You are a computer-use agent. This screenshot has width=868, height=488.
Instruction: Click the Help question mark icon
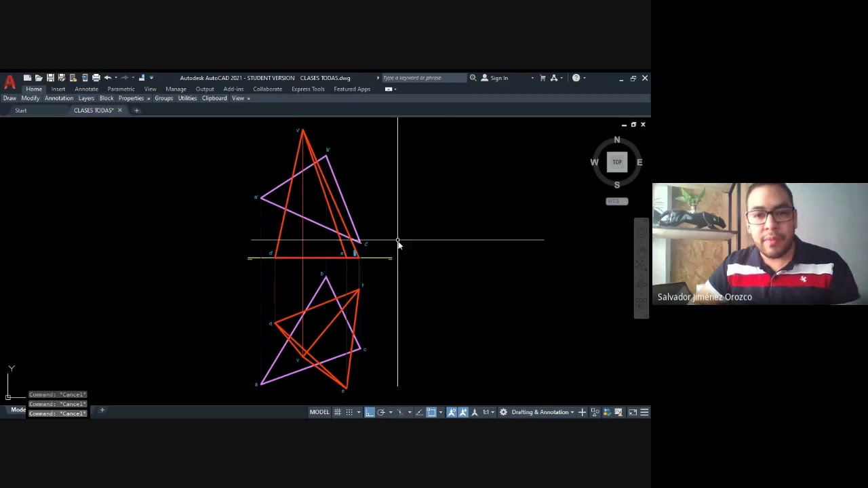(576, 78)
